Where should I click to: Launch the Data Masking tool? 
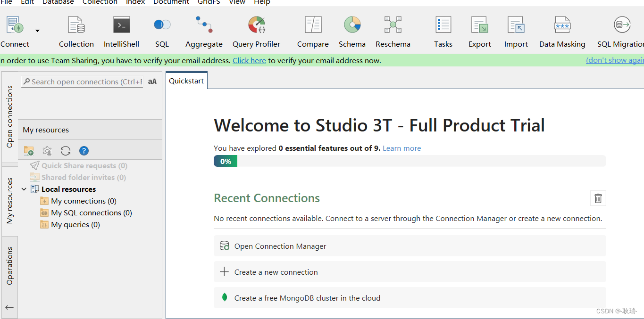562,31
